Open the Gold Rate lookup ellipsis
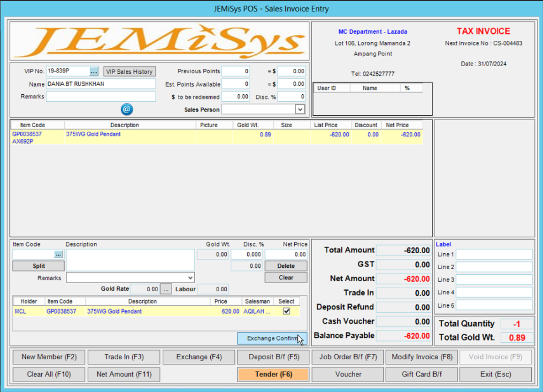The height and width of the screenshot is (392, 543). click(x=166, y=289)
